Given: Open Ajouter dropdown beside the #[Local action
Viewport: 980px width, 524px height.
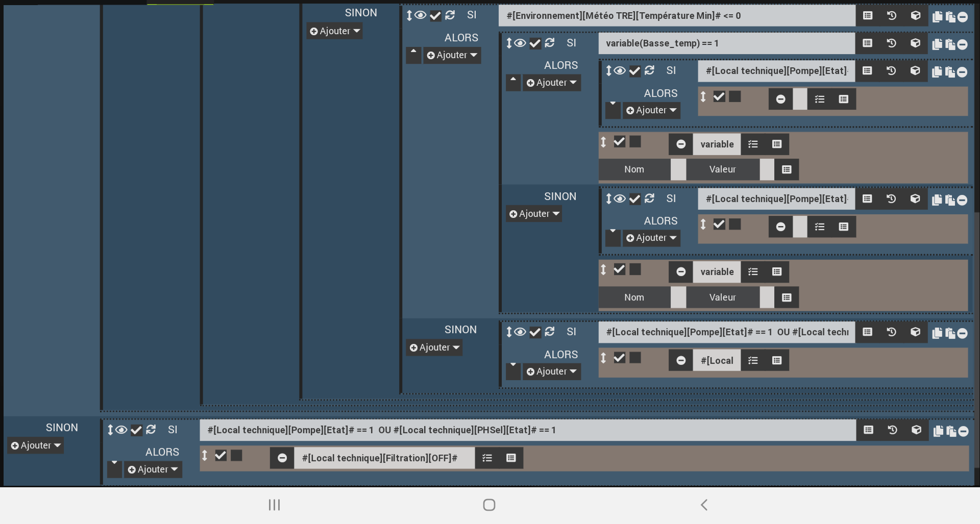Looking at the screenshot, I should [x=551, y=371].
